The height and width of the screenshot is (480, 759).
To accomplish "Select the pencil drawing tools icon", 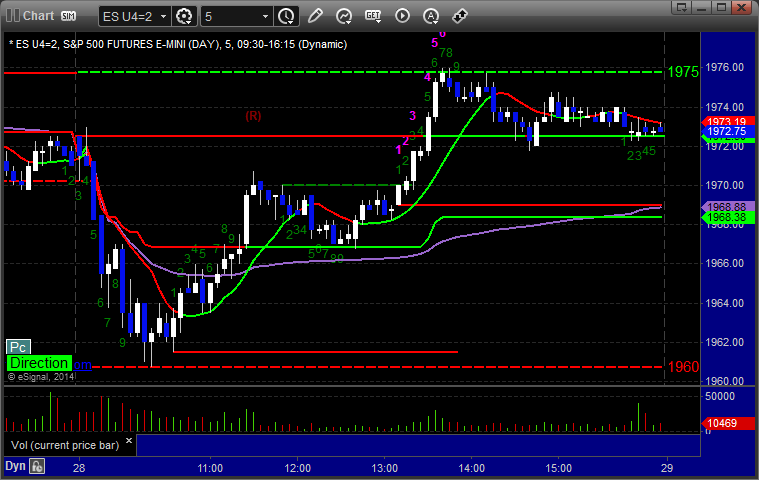I will click(x=315, y=16).
